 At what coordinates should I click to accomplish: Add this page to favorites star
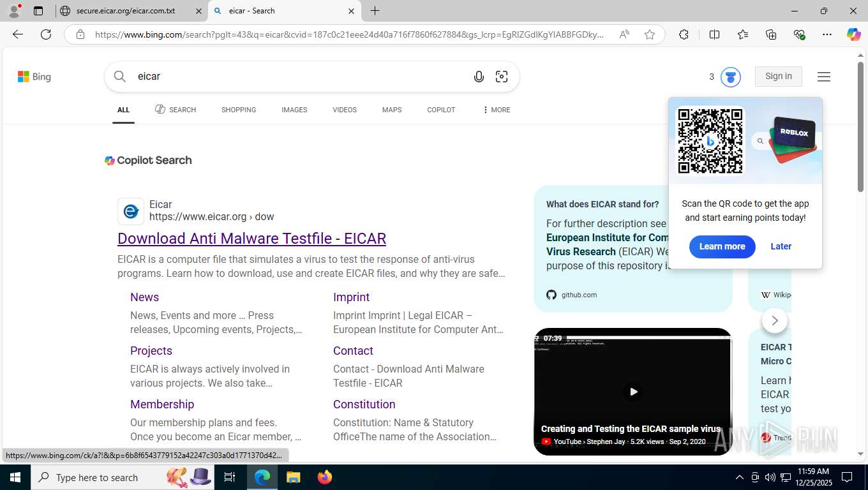tap(650, 34)
